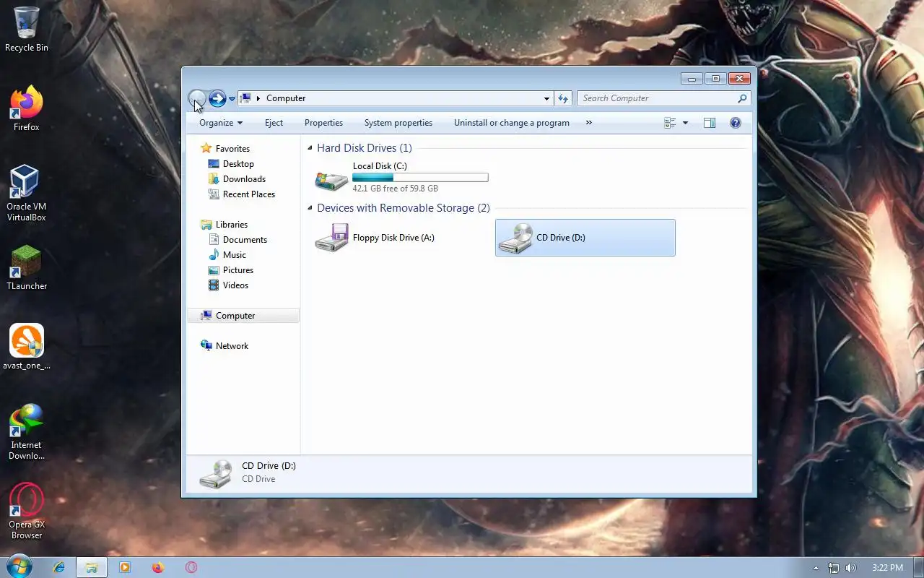Select the CD Drive (D:) item
Viewport: 924px width, 578px height.
point(585,238)
